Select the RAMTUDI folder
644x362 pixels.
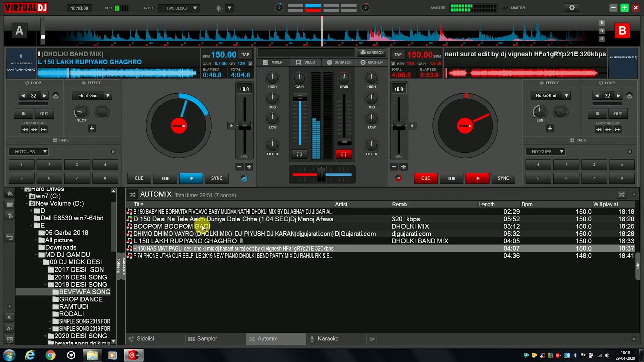coord(73,307)
